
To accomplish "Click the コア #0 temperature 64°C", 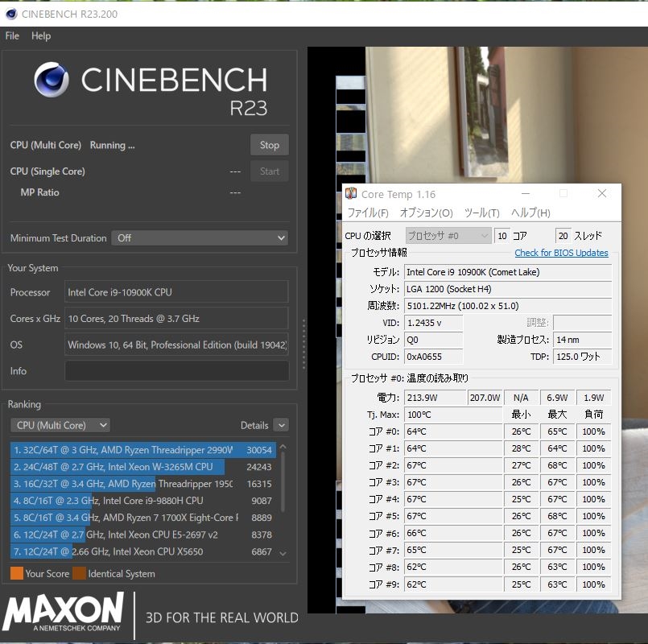I will pyautogui.click(x=453, y=431).
